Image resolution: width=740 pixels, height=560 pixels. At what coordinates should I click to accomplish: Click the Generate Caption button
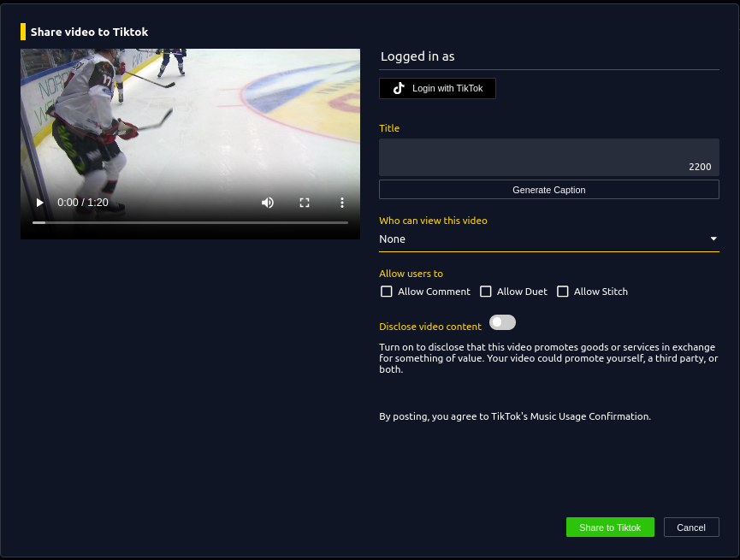548,190
